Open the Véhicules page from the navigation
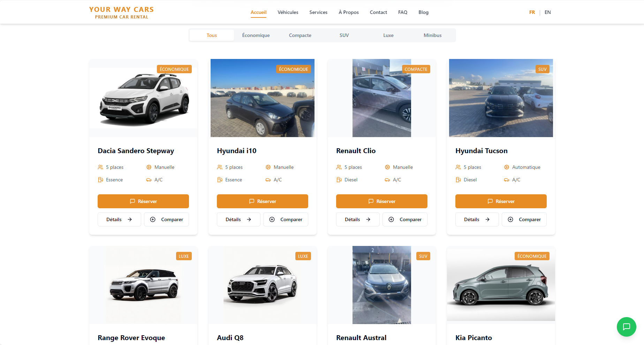The image size is (644, 345). tap(288, 12)
